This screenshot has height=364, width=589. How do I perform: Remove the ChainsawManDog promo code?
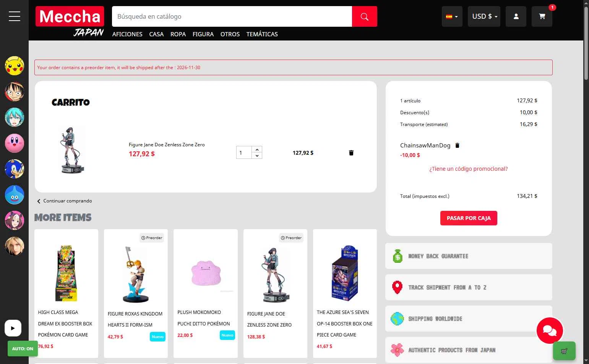click(457, 145)
